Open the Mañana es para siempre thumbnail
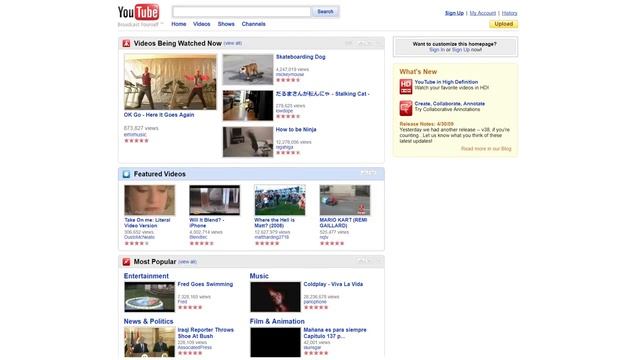Screen dimensions: 640x360 [x=275, y=342]
